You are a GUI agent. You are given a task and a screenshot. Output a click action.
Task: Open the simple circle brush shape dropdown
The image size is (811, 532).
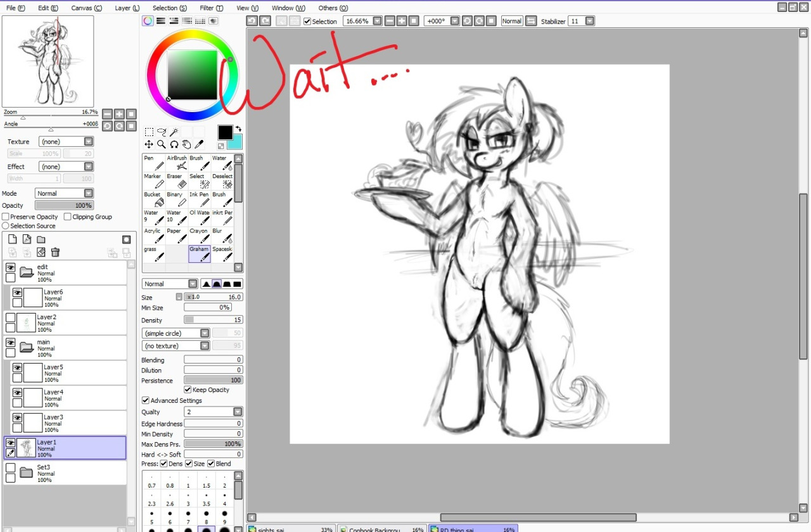[176, 333]
